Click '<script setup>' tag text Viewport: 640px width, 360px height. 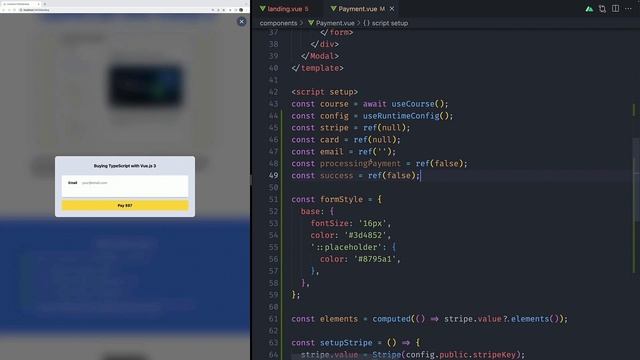coord(324,92)
